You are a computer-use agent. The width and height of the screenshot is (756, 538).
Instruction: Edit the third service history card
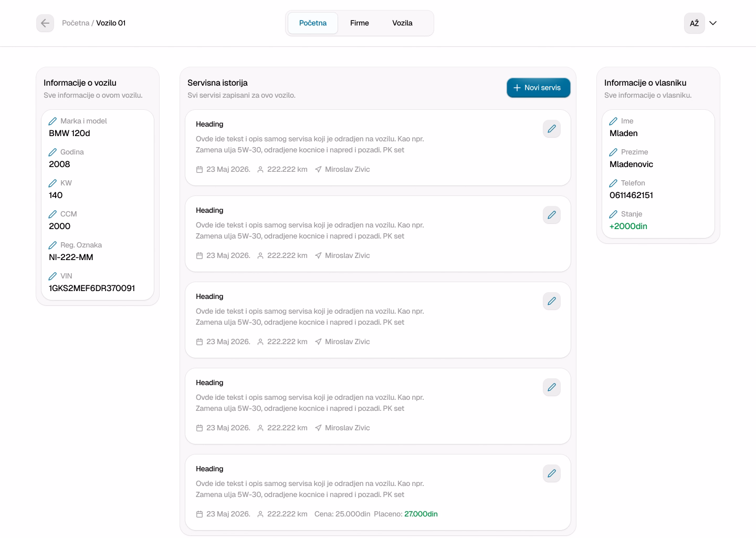(552, 301)
